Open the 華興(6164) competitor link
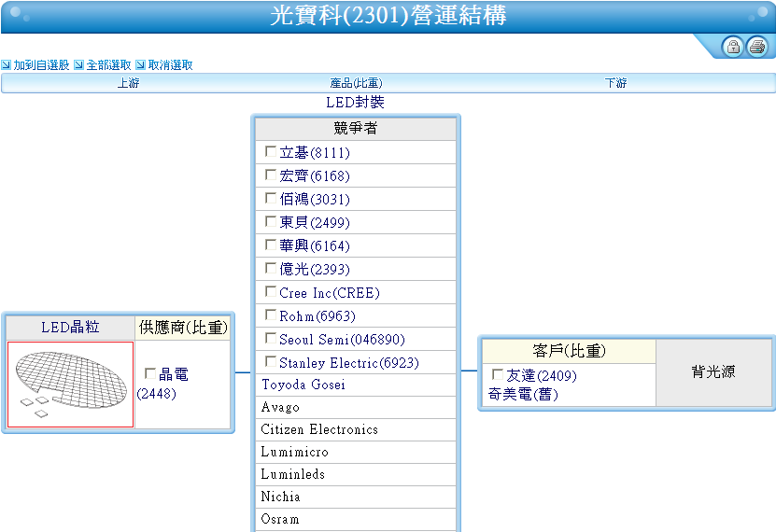This screenshot has height=532, width=776. tap(315, 245)
